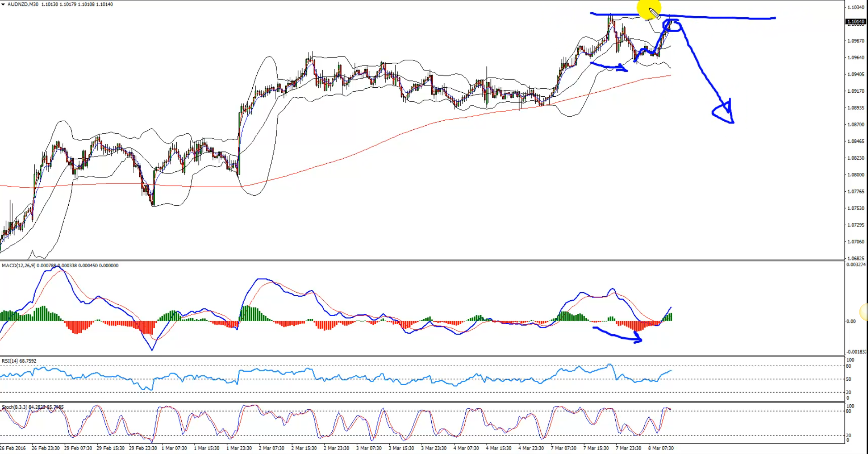Click the hand-drawn blue arrowhead pointing down

pos(724,113)
